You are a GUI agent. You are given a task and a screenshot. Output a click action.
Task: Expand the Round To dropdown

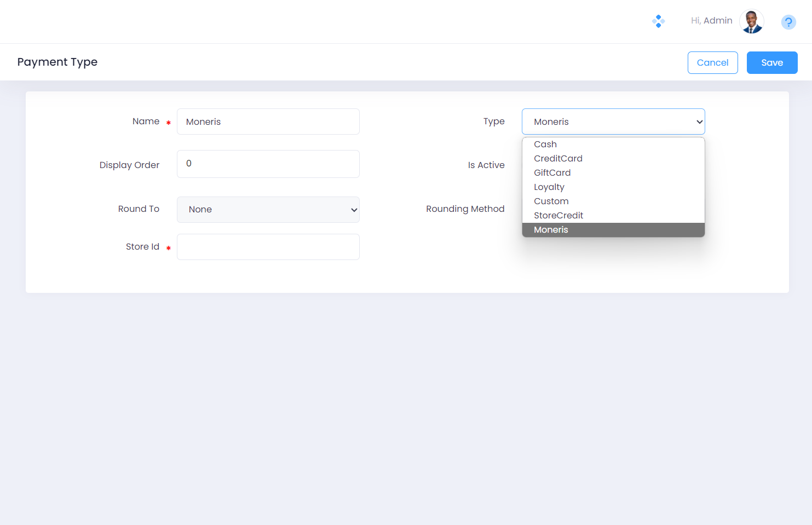click(268, 210)
